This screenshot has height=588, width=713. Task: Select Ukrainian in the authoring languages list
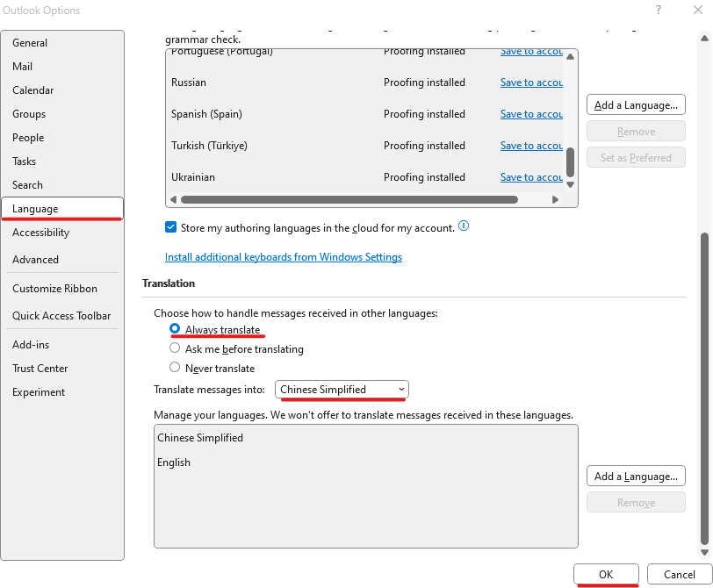pos(193,177)
